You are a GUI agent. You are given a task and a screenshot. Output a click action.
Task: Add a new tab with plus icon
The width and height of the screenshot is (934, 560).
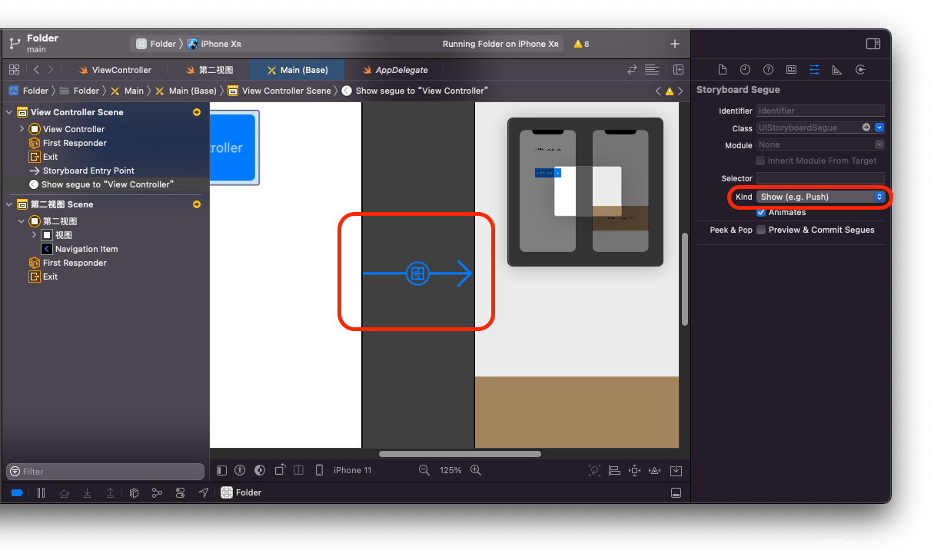coord(675,44)
